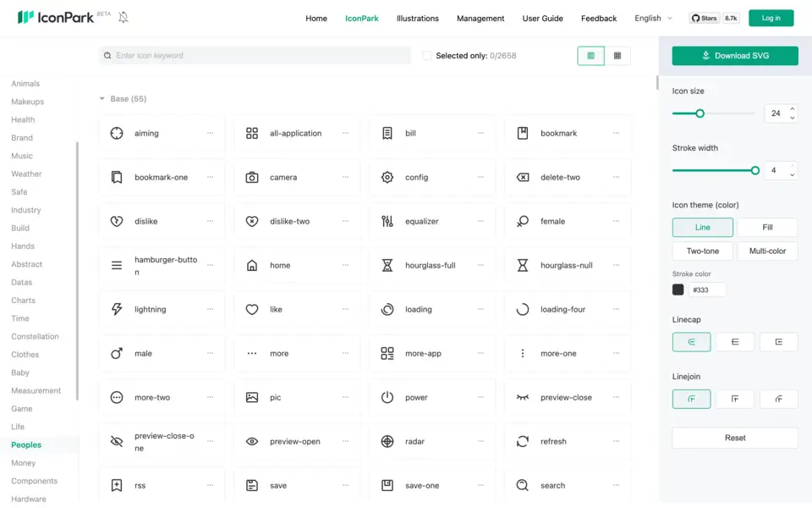The image size is (812, 508).
Task: Click the home house icon
Action: pos(252,265)
